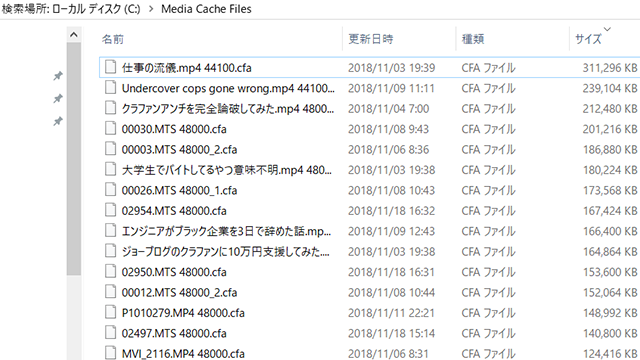Click the navigation pane scroll-up arrow

(73, 35)
